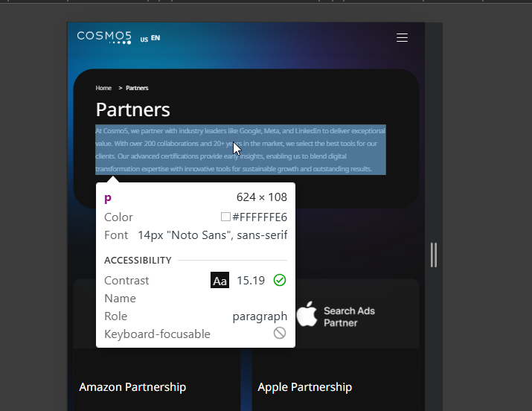Screen dimensions: 532x411
Task: Click the Cosmo5 logo
Action: point(104,38)
